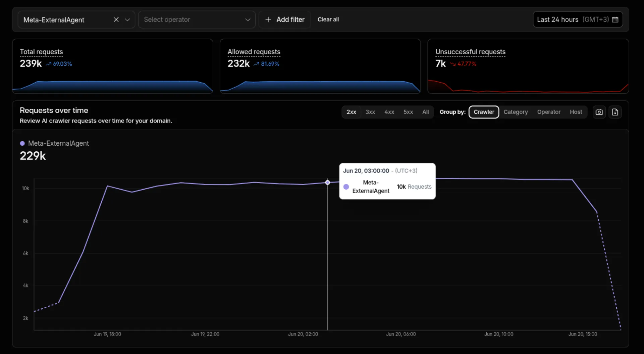Select the 2xx status filter
Viewport: 644px width, 354px height.
pos(351,112)
